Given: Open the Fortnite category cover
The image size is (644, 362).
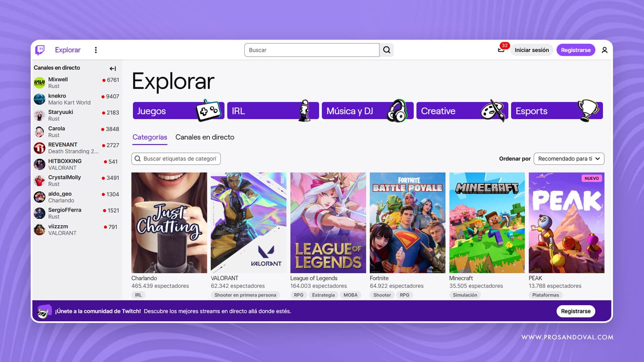Looking at the screenshot, I should tap(408, 223).
